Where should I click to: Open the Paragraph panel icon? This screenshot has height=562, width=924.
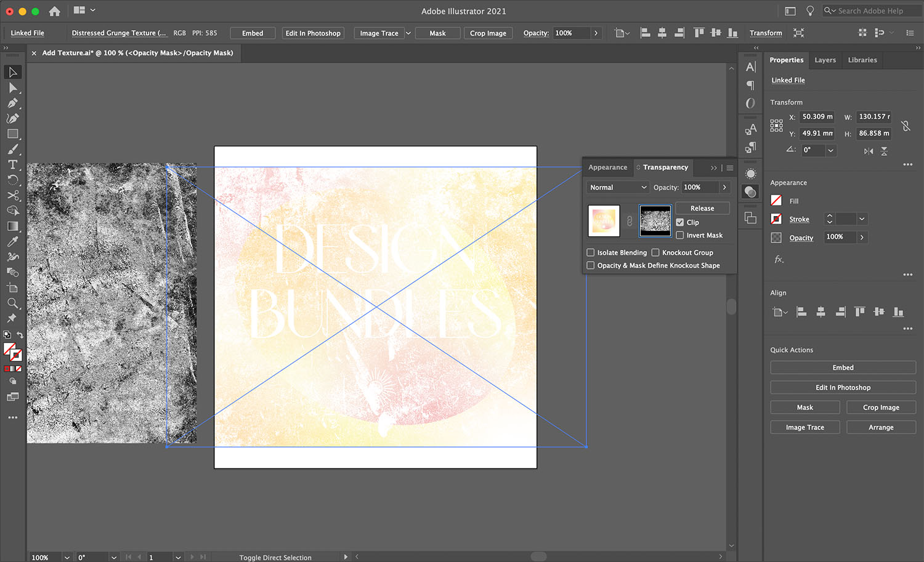[750, 85]
